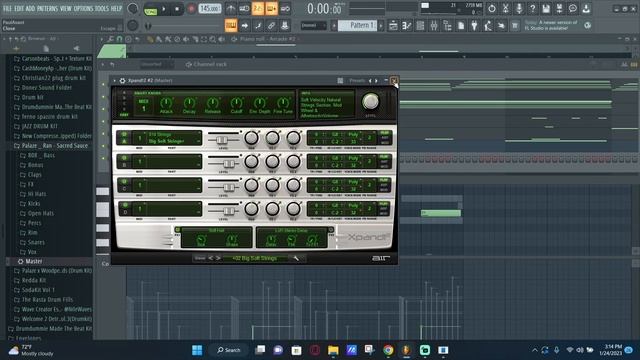Toggle the note/clip grouping link icon
640x360 pixels.
271,26
